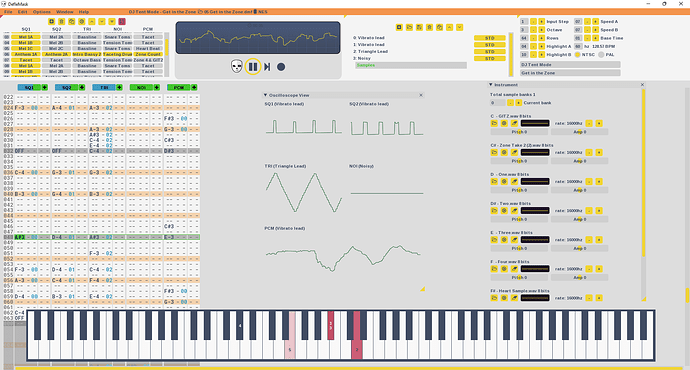Viewport: 690px width, 370px height.
Task: Collapse the Instrument panel triangle
Action: (x=491, y=84)
